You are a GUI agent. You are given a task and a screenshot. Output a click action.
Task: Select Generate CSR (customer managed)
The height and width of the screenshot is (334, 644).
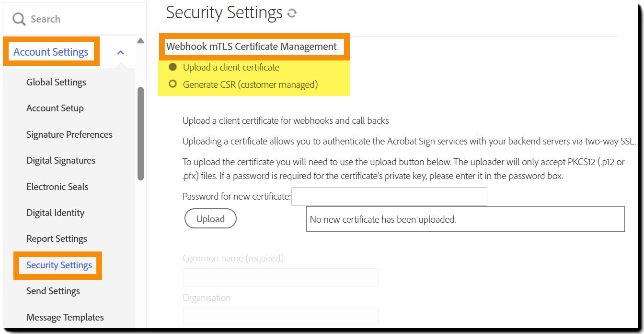click(172, 84)
